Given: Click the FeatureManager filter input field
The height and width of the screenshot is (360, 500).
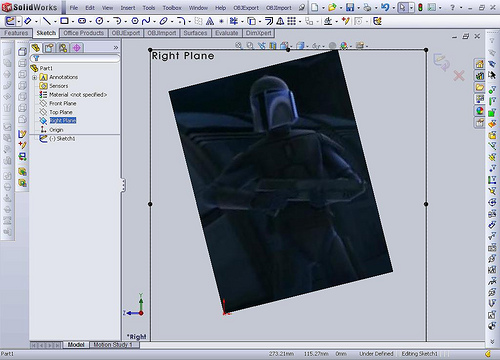Looking at the screenshot, I should tap(75, 59).
